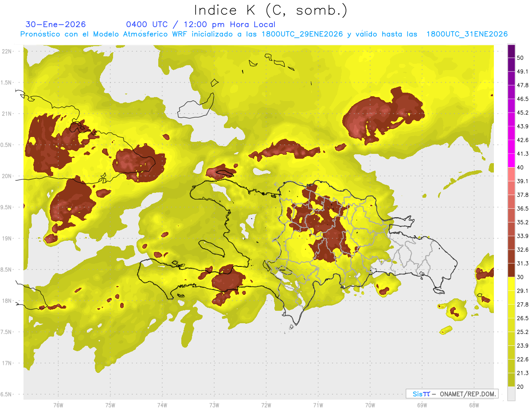
Task: Click the legend value '40'
Action: coord(520,167)
